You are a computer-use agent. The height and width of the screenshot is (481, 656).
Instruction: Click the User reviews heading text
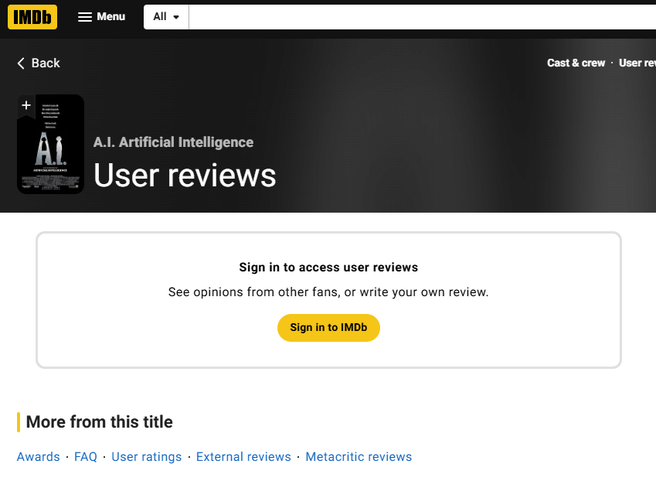tap(184, 175)
